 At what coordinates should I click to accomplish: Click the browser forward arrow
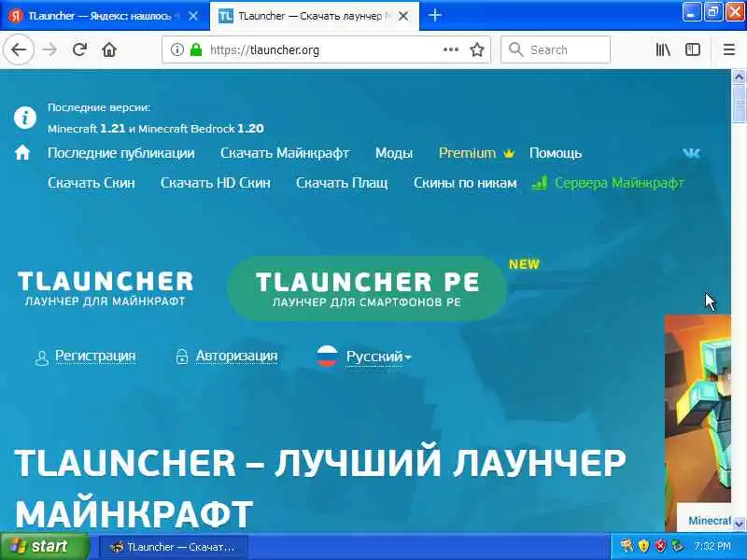(x=49, y=49)
